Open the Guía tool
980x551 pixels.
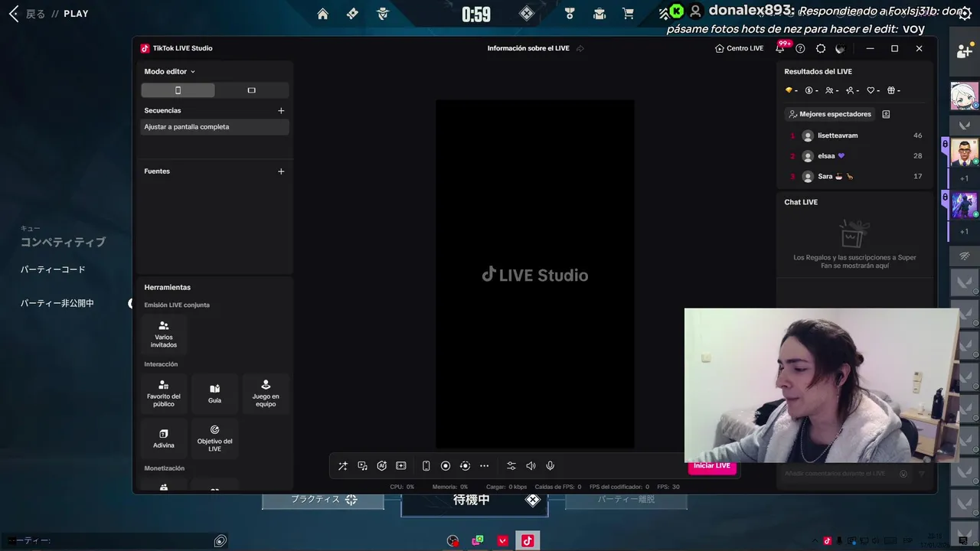[214, 394]
